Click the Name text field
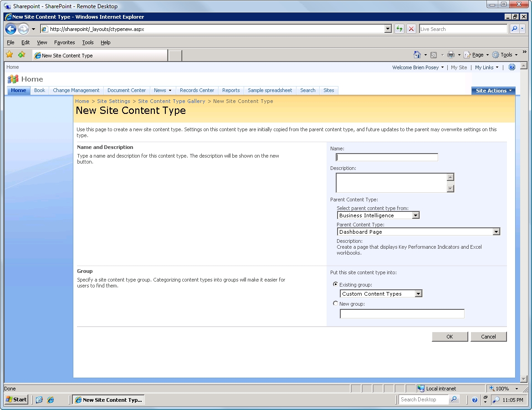532x410 pixels. click(x=387, y=157)
